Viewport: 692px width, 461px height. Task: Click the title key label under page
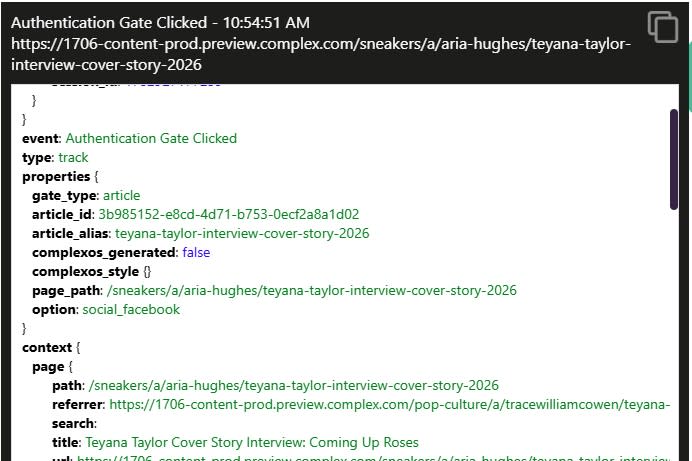click(x=65, y=442)
